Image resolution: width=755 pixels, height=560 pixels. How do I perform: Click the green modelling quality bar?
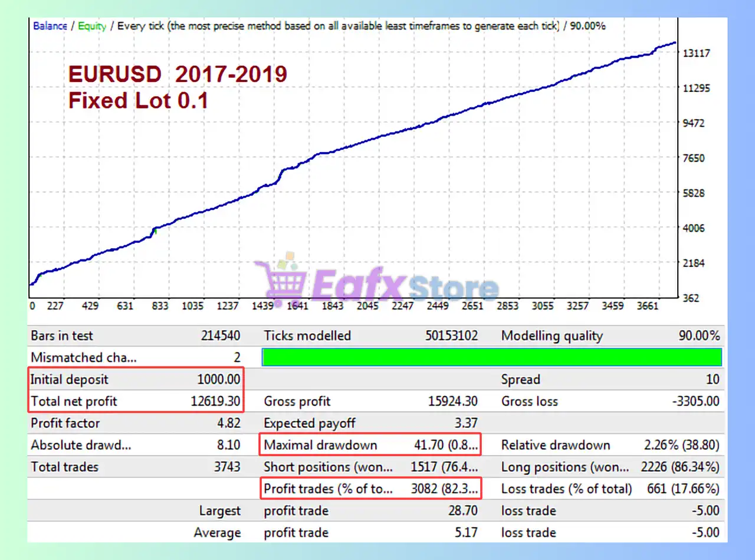pos(491,357)
